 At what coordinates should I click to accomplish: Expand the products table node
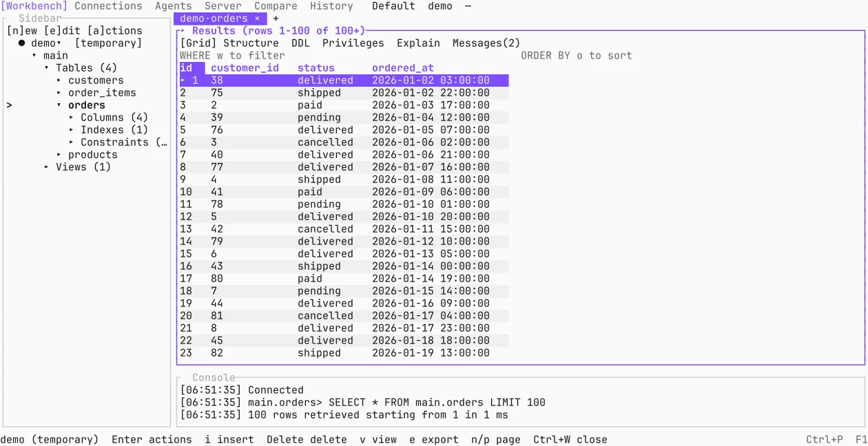pyautogui.click(x=59, y=155)
